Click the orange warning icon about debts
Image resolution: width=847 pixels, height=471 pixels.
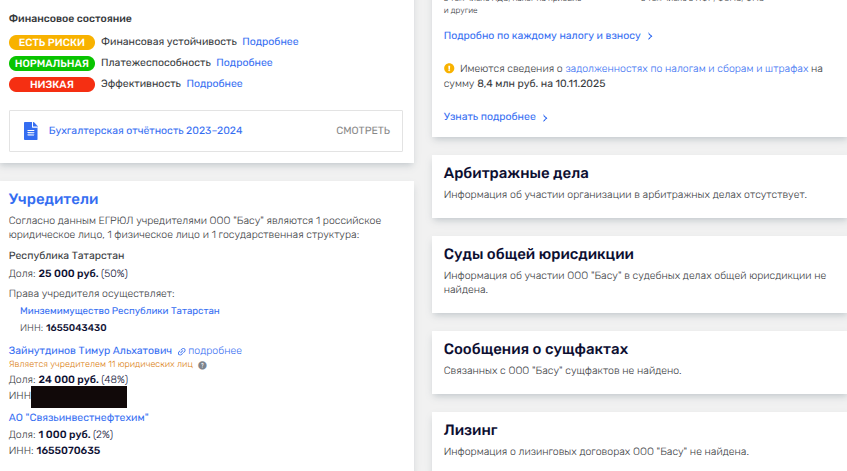(x=449, y=69)
